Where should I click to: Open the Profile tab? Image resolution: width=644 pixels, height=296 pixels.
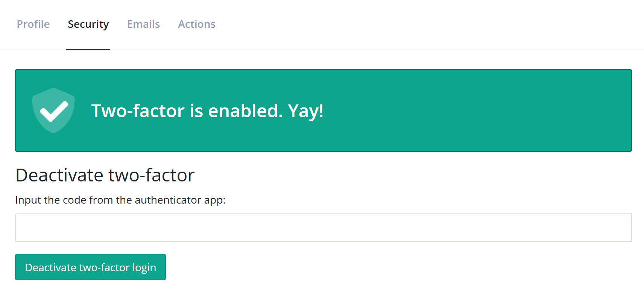pos(33,24)
